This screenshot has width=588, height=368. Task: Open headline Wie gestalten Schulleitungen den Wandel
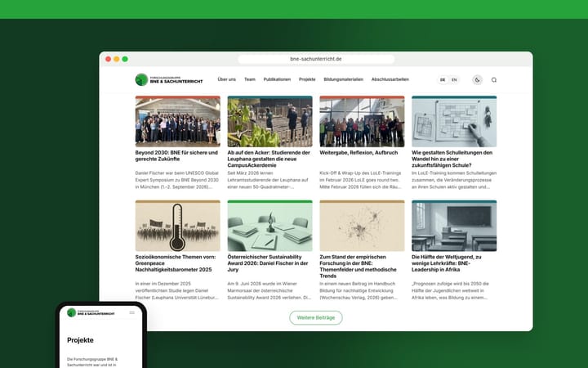click(x=452, y=159)
